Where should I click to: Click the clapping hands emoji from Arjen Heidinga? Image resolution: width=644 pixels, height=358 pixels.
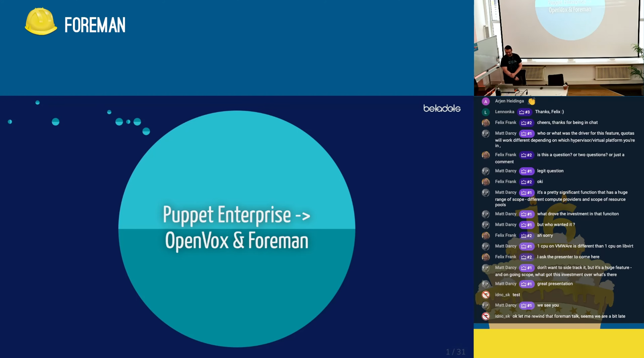coord(531,101)
